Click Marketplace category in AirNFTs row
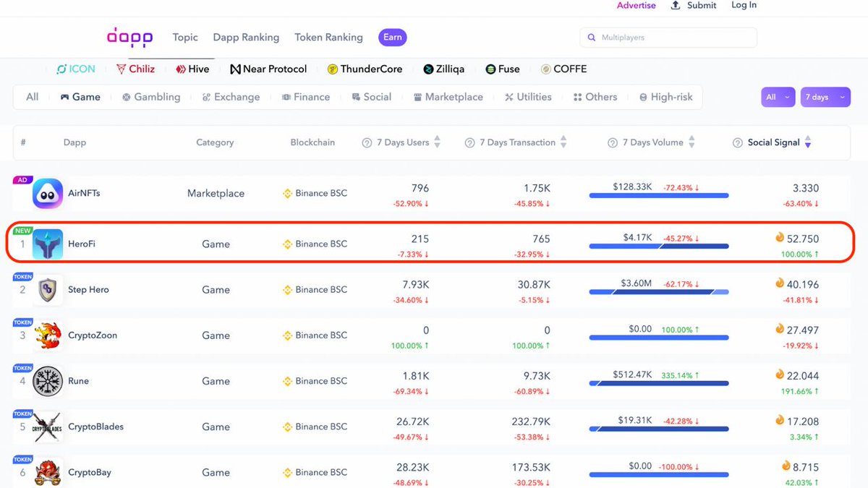The width and height of the screenshot is (868, 488). 216,193
